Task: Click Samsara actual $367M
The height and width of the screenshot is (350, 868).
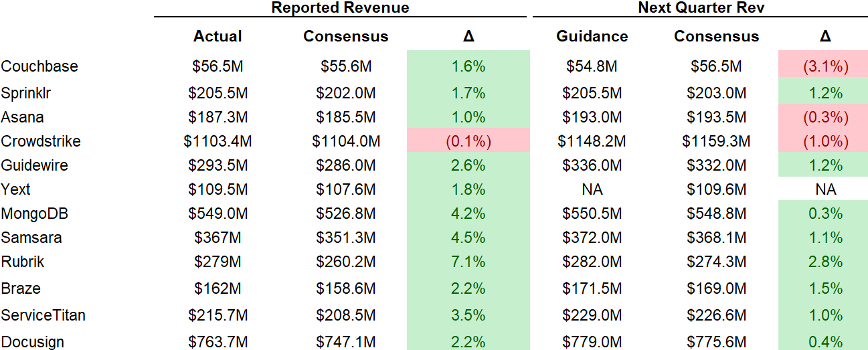Action: (218, 238)
